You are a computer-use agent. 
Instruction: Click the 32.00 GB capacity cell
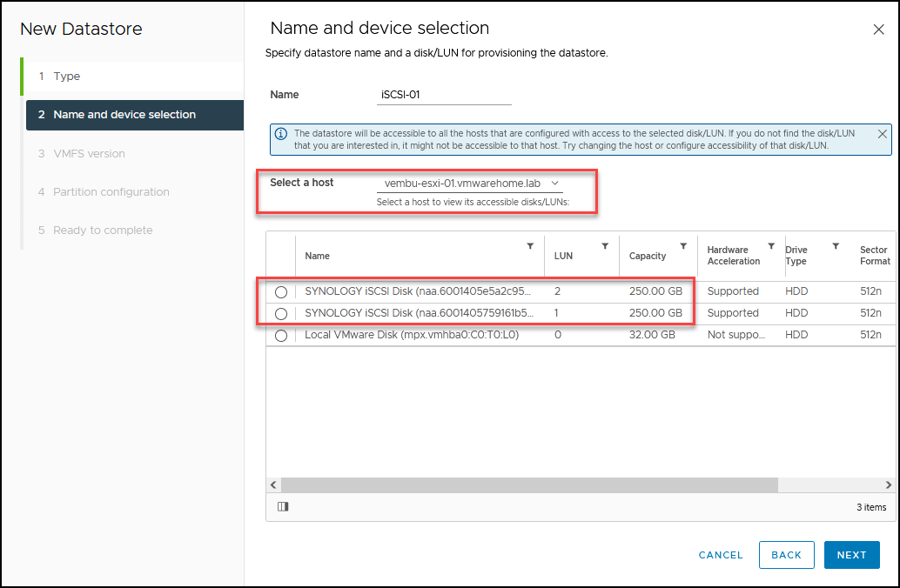pyautogui.click(x=652, y=335)
